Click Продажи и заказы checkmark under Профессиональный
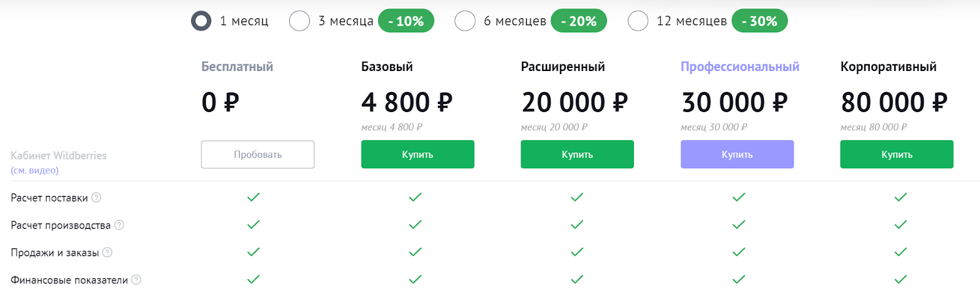Screen dimensions: 980x303 [739, 252]
